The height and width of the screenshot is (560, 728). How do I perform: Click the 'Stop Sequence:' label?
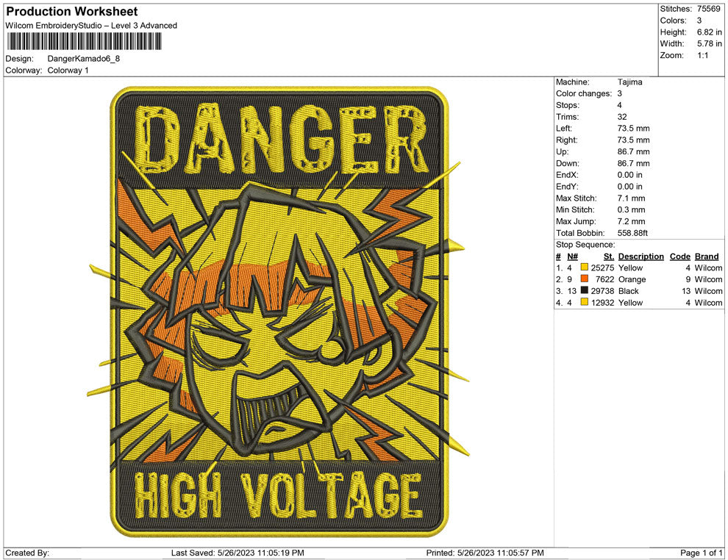point(585,245)
